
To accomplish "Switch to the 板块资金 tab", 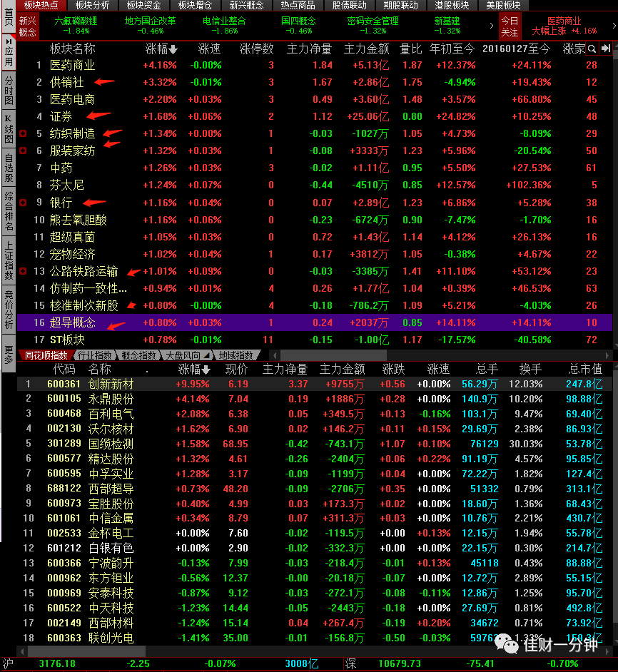I will [x=143, y=5].
